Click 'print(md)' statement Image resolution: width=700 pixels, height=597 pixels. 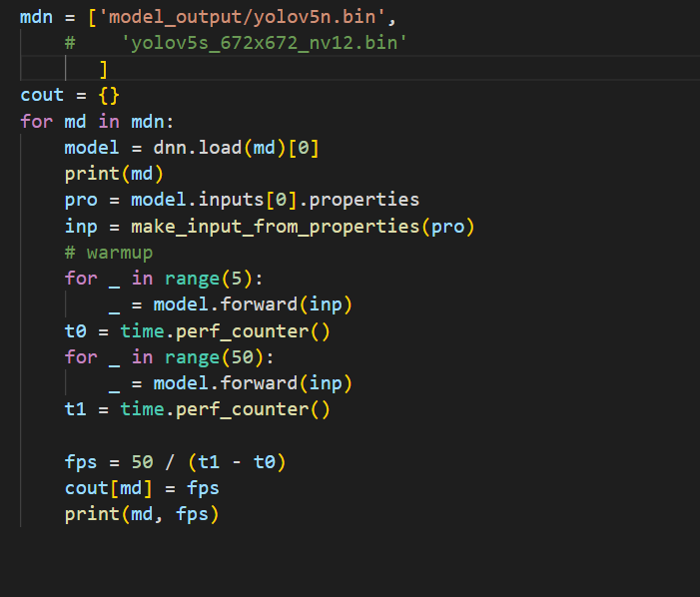point(114,174)
